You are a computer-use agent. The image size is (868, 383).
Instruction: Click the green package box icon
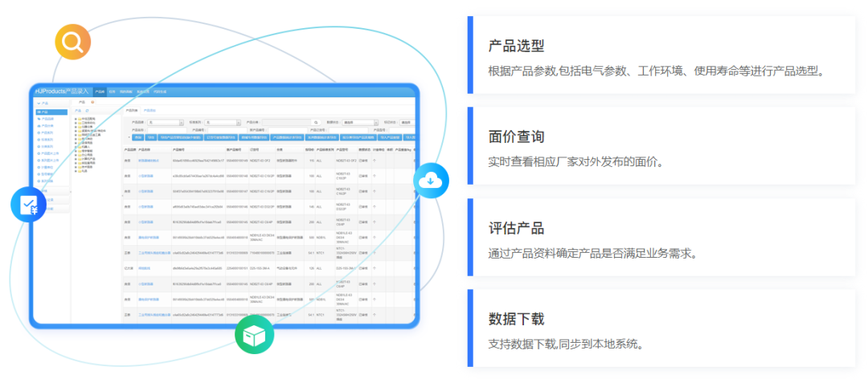click(x=254, y=335)
